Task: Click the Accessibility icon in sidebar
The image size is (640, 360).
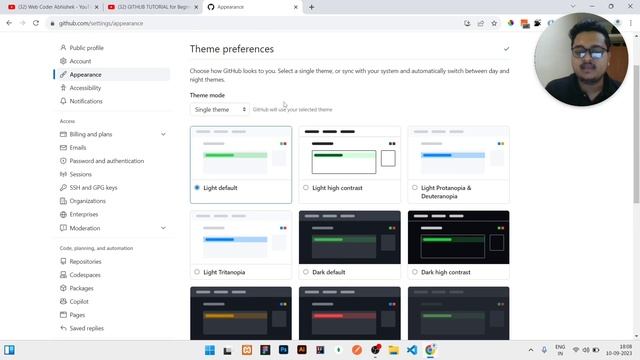Action: 63,88
